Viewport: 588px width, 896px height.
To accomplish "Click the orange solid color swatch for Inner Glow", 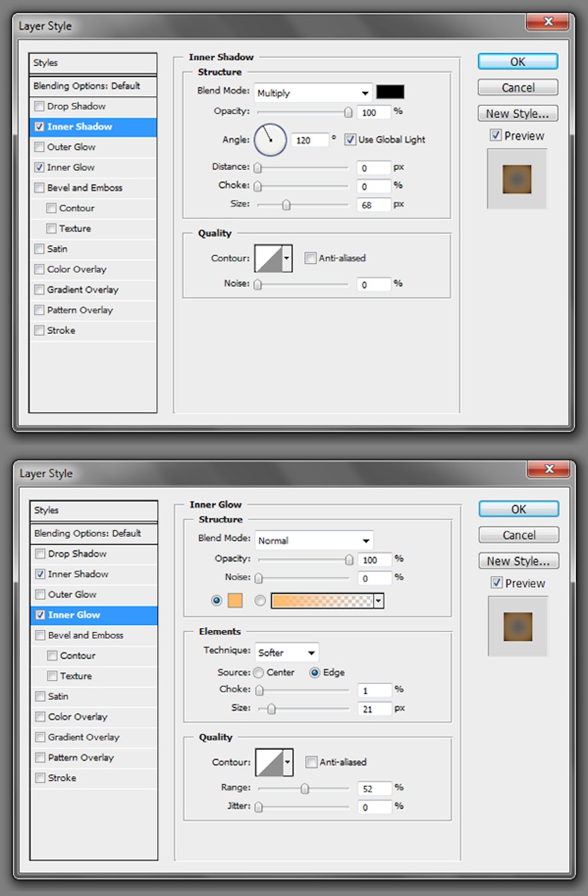I will click(235, 600).
